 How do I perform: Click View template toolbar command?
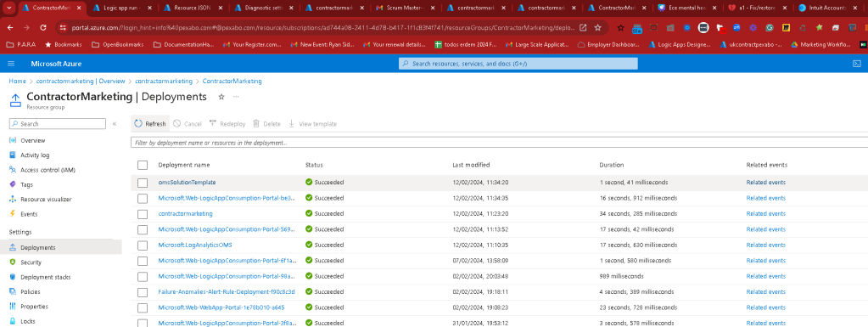click(312, 124)
